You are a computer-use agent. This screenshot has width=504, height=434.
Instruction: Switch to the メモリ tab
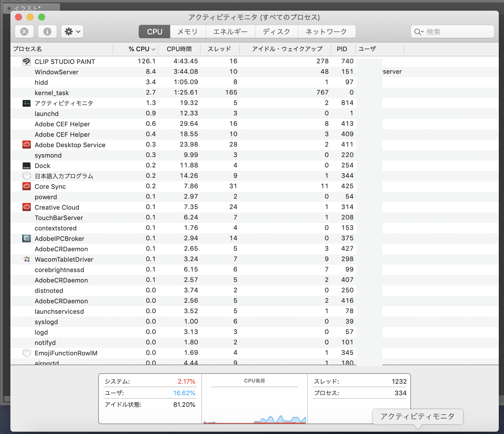tap(188, 32)
